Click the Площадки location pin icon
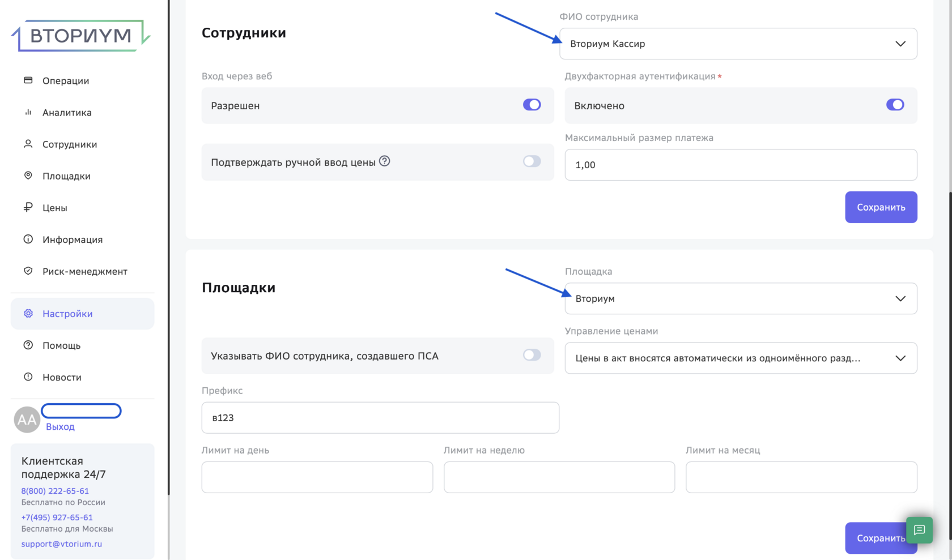 (28, 176)
